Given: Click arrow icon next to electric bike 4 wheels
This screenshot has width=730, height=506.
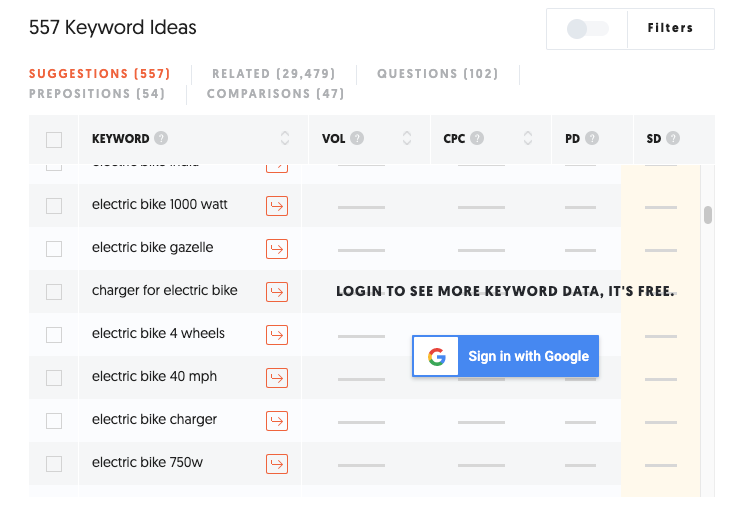Looking at the screenshot, I should point(277,334).
